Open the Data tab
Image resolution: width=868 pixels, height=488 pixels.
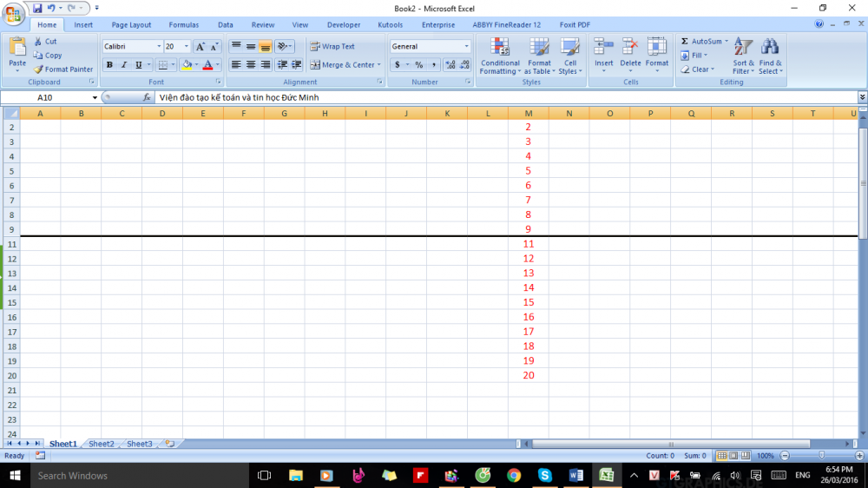click(x=226, y=25)
